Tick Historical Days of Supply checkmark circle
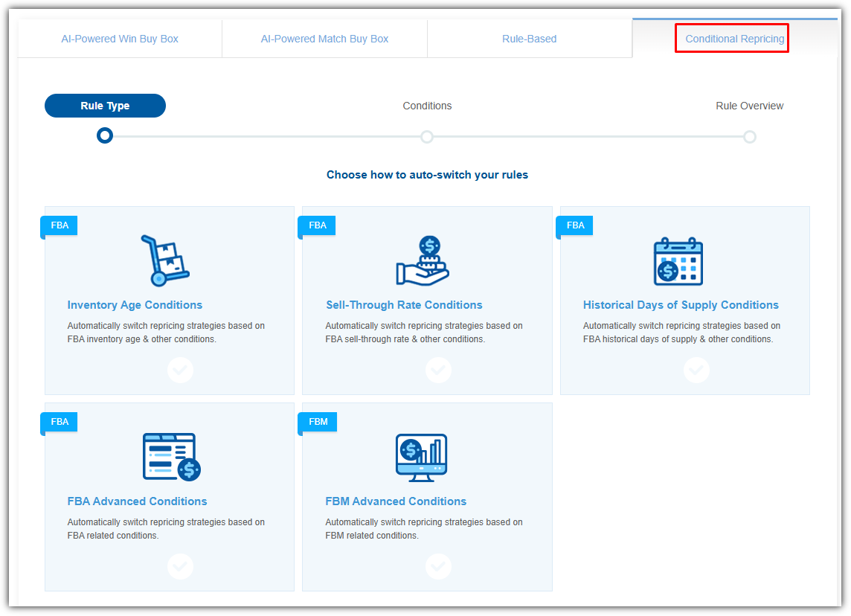This screenshot has height=616, width=851. [696, 370]
